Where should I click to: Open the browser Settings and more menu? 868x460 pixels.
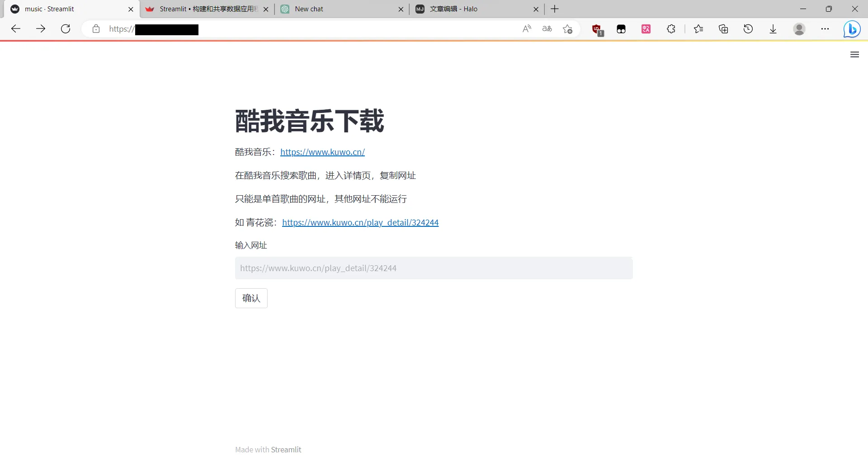[x=825, y=29]
